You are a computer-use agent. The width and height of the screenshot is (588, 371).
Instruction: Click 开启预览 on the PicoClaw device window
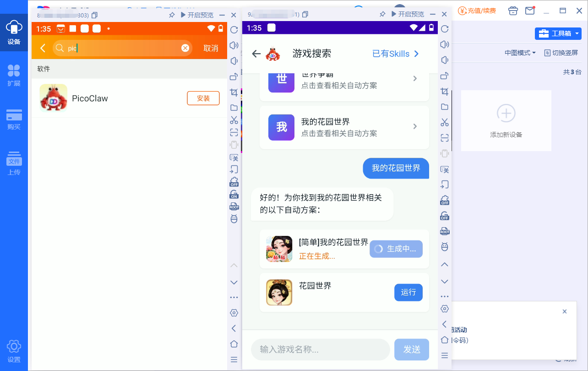click(x=197, y=15)
